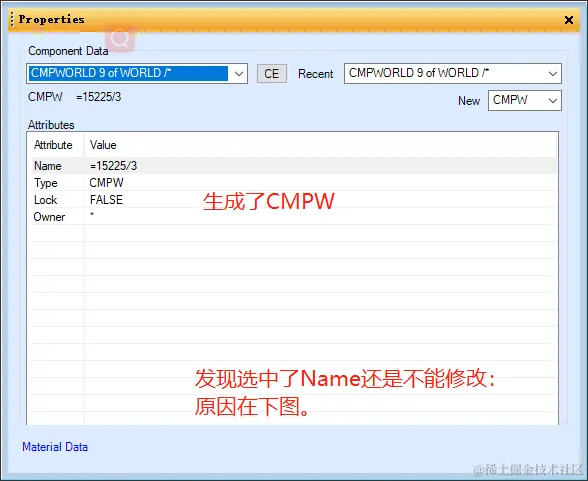Open the Recent elements dropdown arrow
Image resolution: width=588 pixels, height=481 pixels.
point(552,73)
